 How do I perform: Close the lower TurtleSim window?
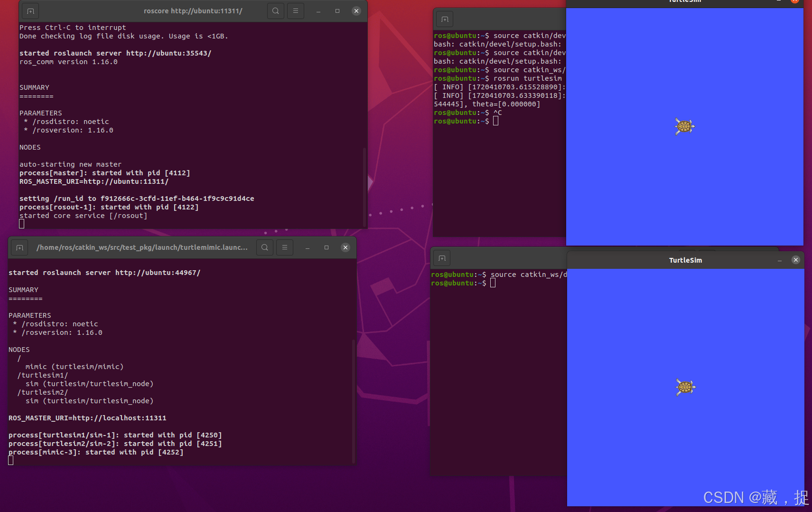[796, 260]
